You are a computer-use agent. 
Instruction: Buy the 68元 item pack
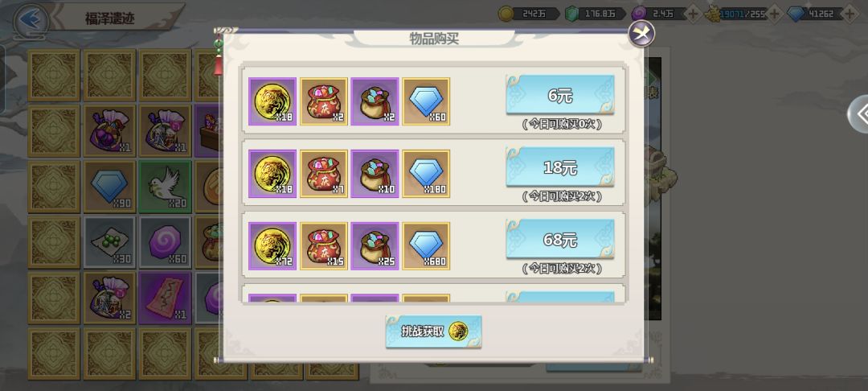click(559, 239)
